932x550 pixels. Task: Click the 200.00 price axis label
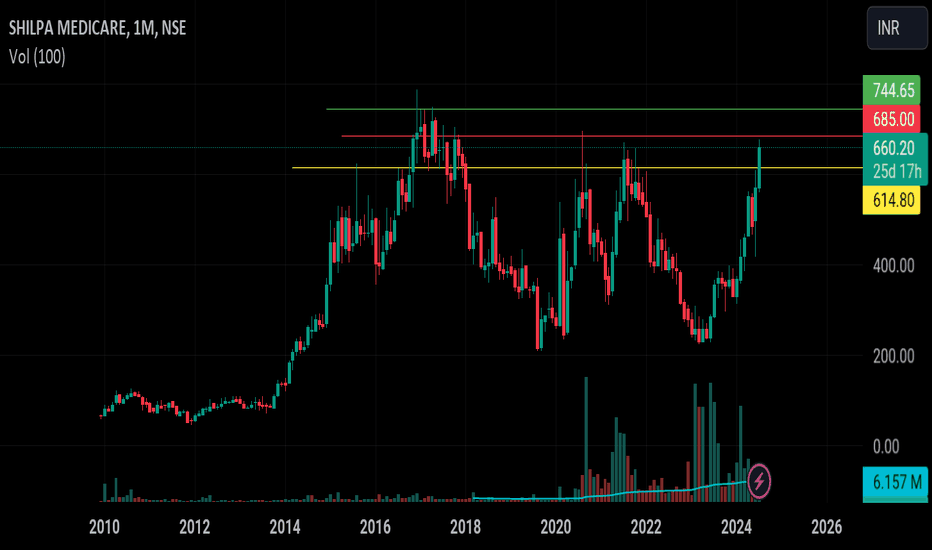point(893,356)
